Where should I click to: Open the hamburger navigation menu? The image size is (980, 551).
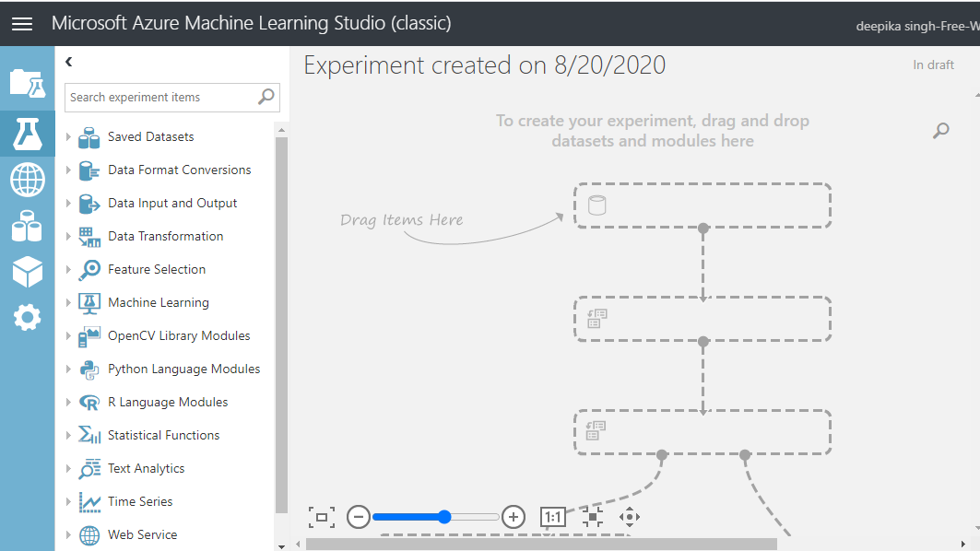[x=22, y=24]
